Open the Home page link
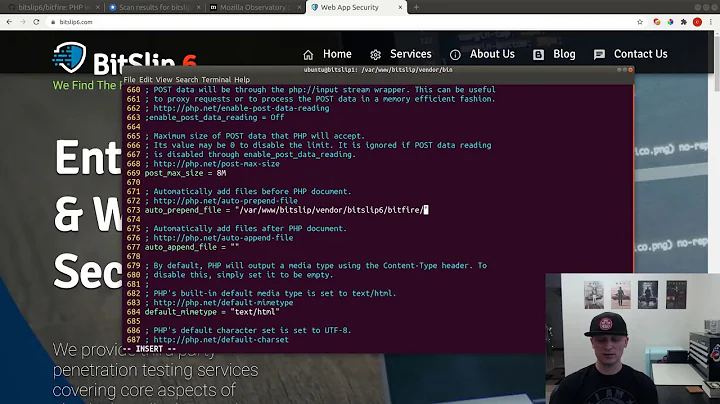The height and width of the screenshot is (404, 720). 337,54
